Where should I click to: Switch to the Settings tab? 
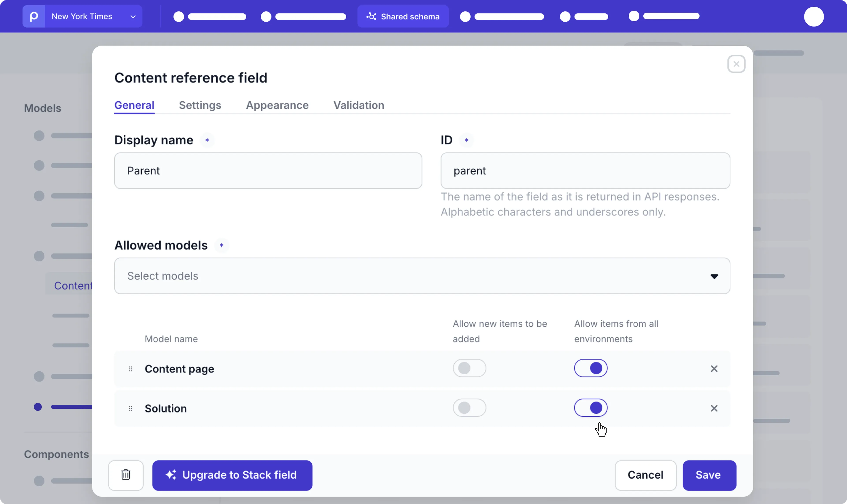(x=200, y=105)
